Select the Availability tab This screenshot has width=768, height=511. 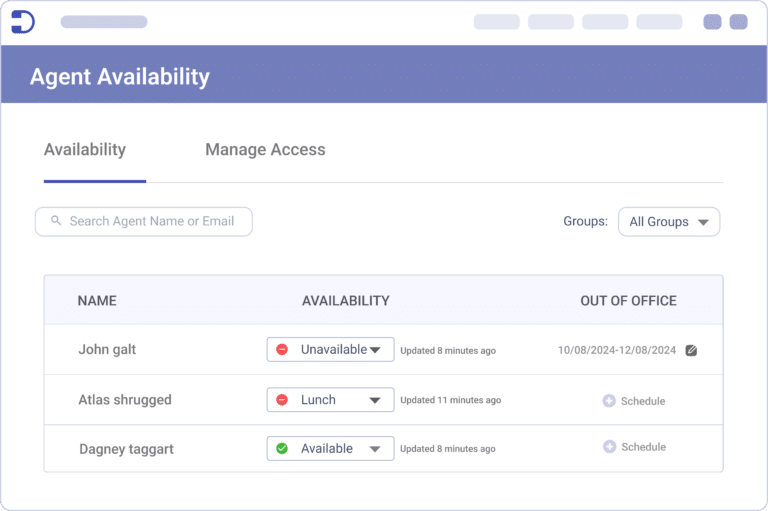[85, 150]
